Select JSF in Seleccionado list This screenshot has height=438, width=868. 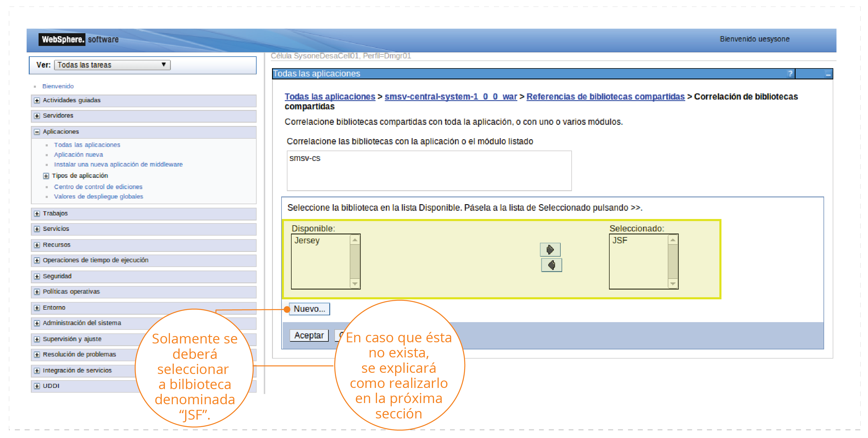[x=620, y=241]
